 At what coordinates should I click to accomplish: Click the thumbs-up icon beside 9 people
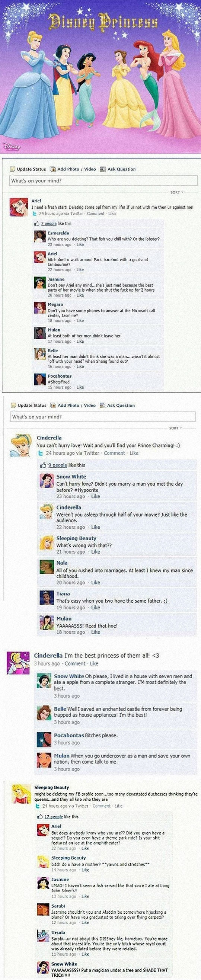point(44,465)
